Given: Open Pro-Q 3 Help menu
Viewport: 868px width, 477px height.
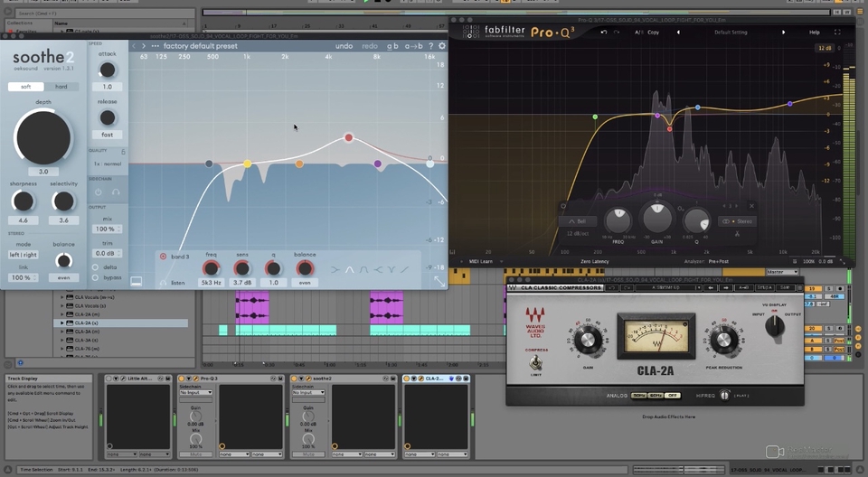Looking at the screenshot, I should pos(815,33).
